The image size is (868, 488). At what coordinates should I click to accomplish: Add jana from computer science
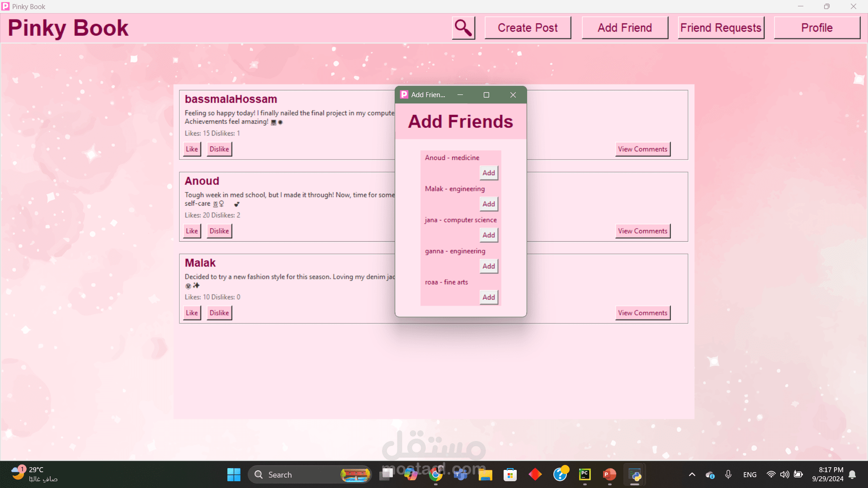488,235
